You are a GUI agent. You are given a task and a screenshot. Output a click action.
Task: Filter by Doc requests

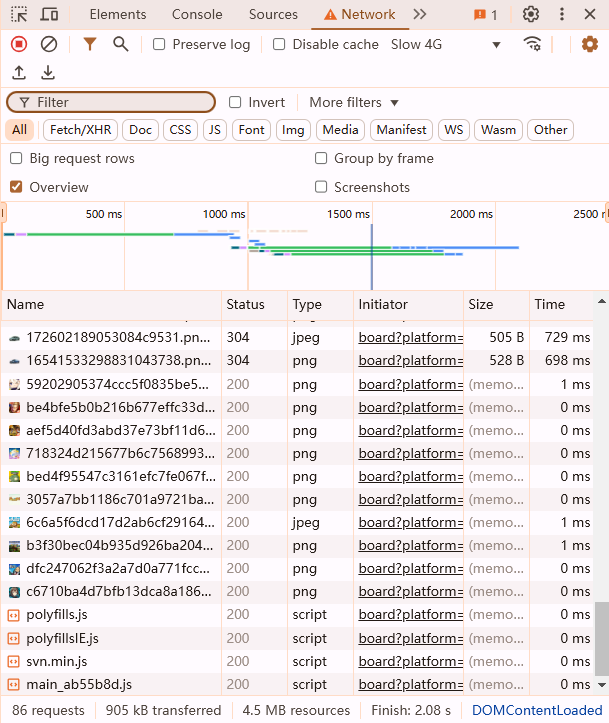point(140,130)
